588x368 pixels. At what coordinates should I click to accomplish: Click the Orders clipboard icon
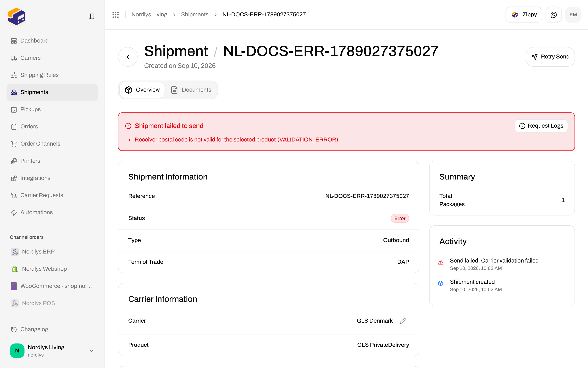pyautogui.click(x=14, y=127)
